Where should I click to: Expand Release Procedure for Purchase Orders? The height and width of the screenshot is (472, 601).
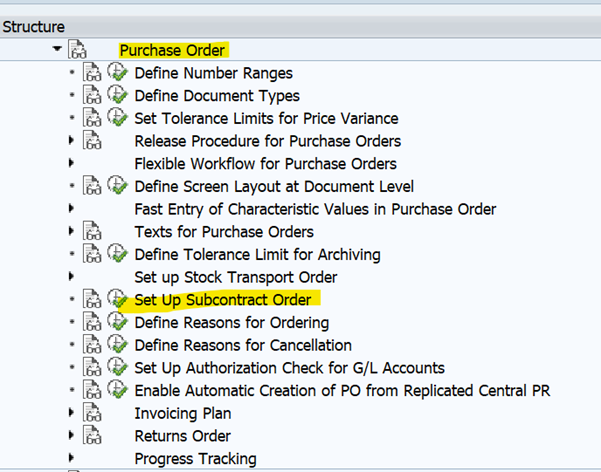71,141
